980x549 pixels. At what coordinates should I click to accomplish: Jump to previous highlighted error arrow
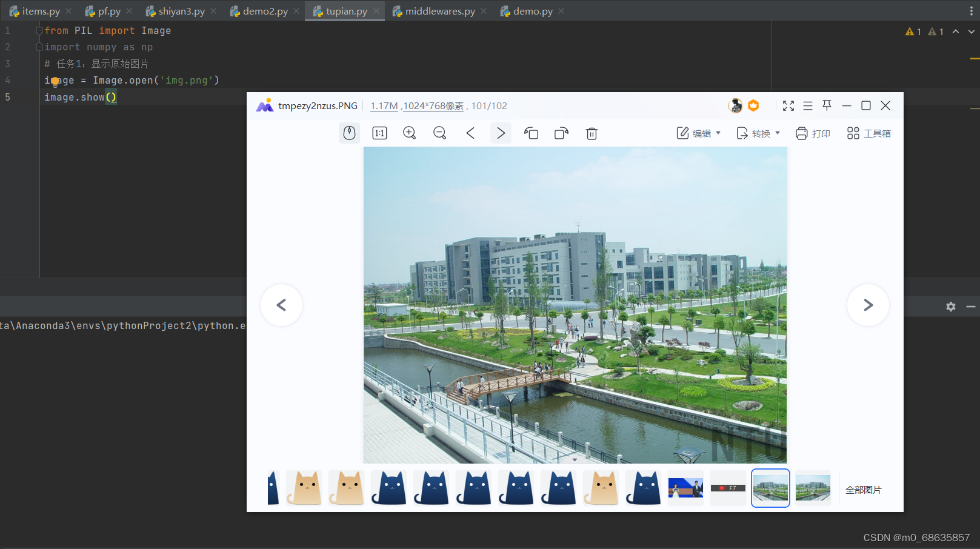[x=956, y=32]
